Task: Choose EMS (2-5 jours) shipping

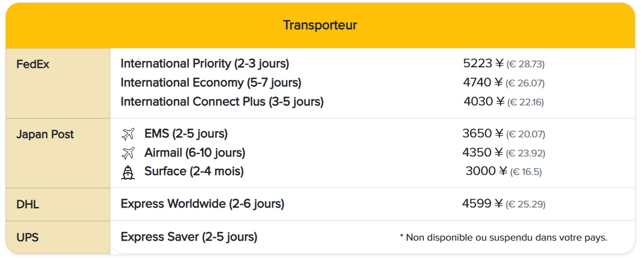Action: click(186, 134)
